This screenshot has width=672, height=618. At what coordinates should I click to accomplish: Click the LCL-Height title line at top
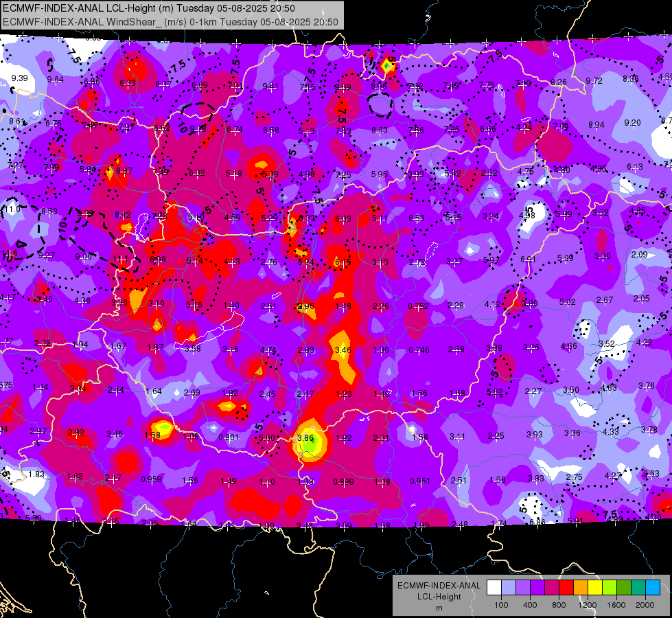click(x=149, y=8)
